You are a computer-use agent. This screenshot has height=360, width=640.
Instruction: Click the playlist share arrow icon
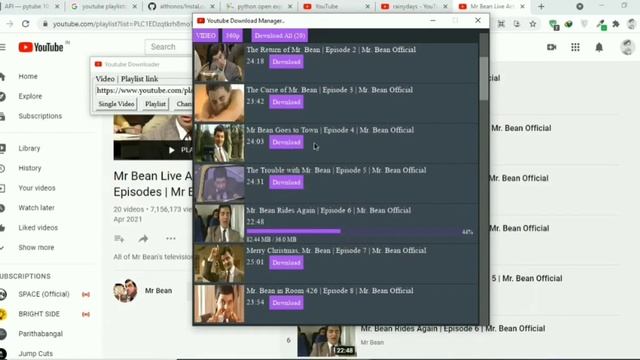143,239
